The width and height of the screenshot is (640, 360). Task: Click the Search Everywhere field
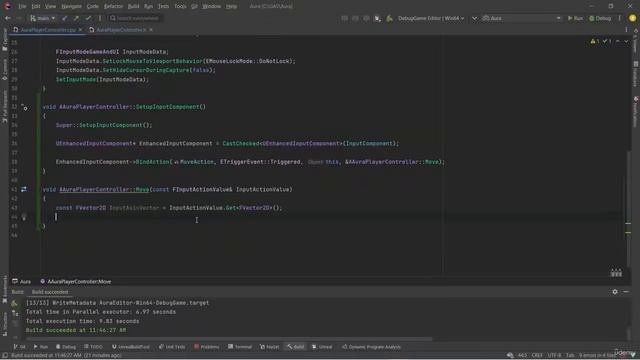(135, 18)
